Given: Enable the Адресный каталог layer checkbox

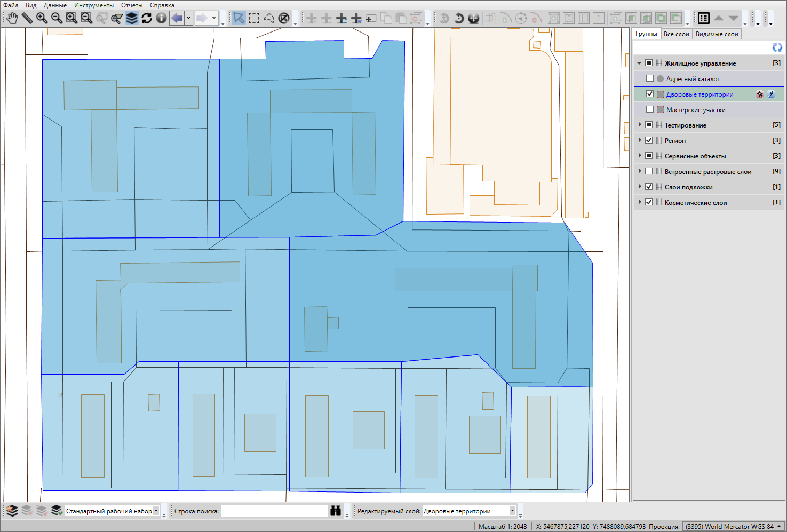Looking at the screenshot, I should point(649,78).
